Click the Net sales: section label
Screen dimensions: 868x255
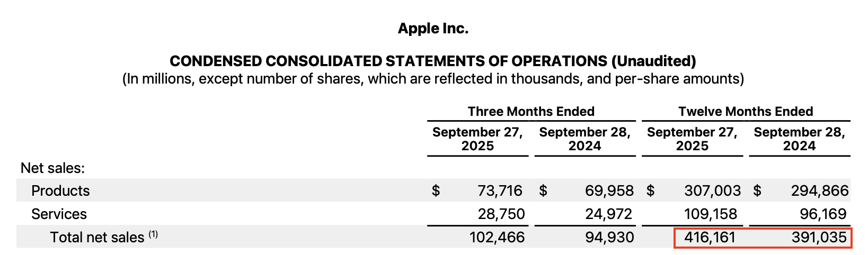click(52, 168)
